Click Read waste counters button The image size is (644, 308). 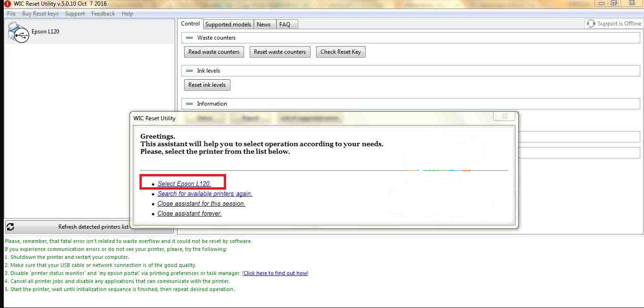pos(214,52)
